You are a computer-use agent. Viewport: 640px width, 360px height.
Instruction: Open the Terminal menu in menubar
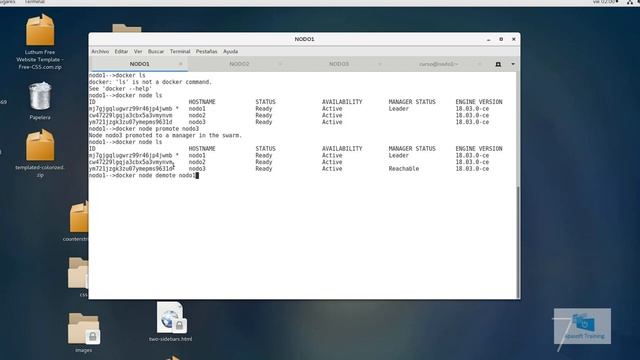(180, 51)
